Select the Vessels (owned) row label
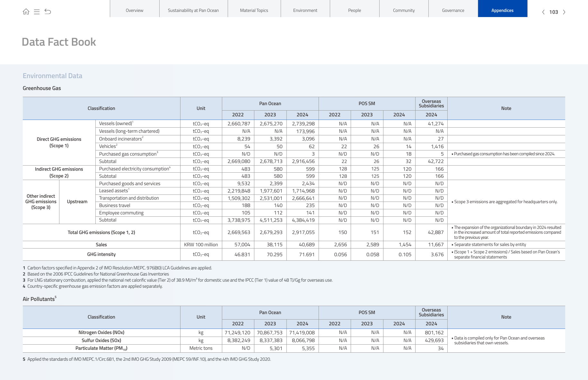Image resolution: width=588 pixels, height=380 pixels. coord(116,123)
